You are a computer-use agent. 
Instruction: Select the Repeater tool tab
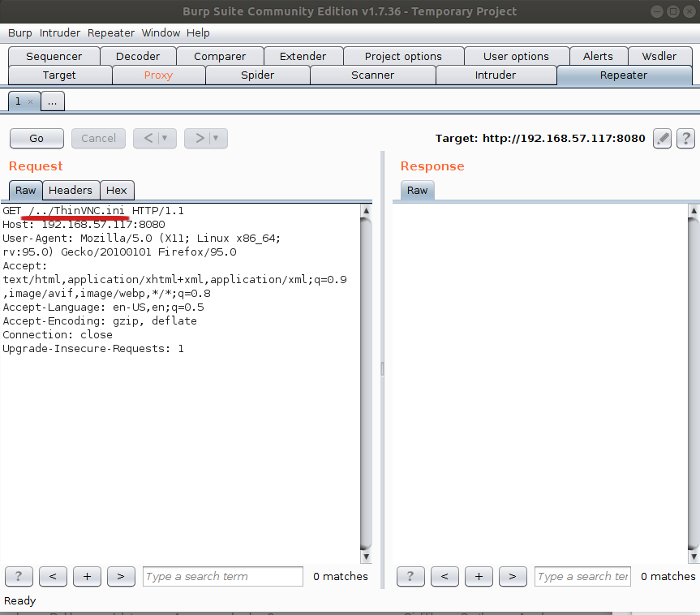624,75
